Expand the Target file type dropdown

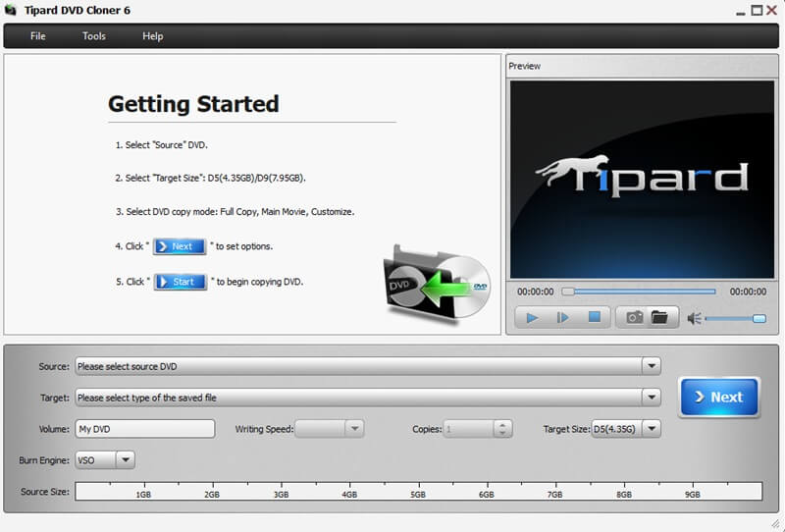pos(651,398)
